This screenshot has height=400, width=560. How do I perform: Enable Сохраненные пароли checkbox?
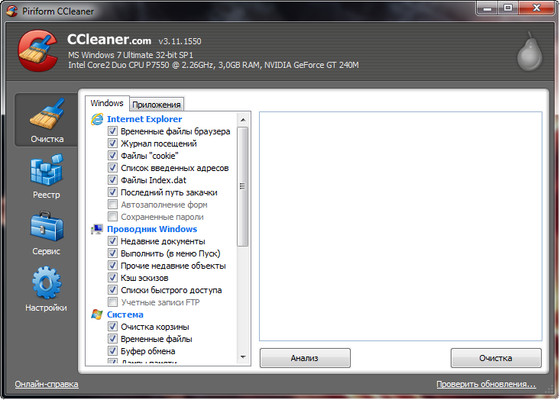pyautogui.click(x=112, y=216)
